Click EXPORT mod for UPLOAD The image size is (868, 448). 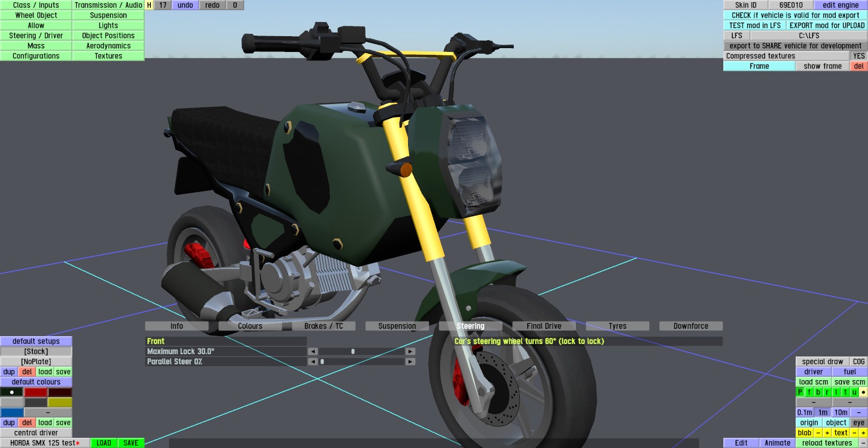coord(827,25)
